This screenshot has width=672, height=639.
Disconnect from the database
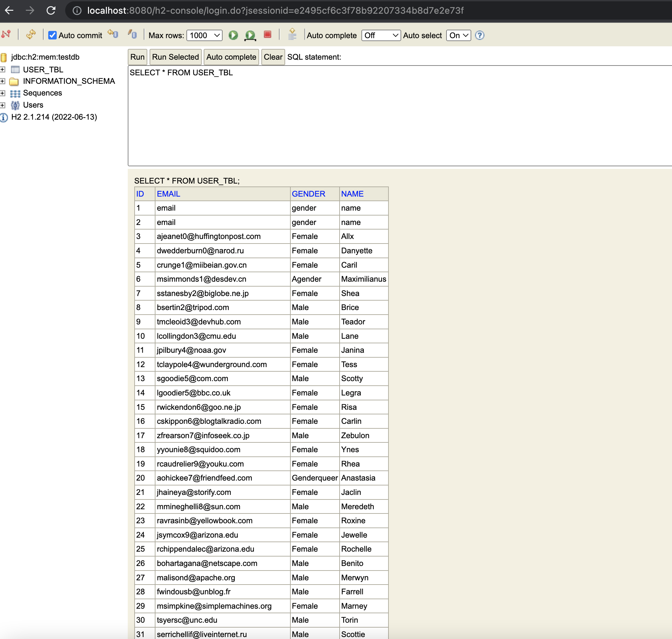6,35
